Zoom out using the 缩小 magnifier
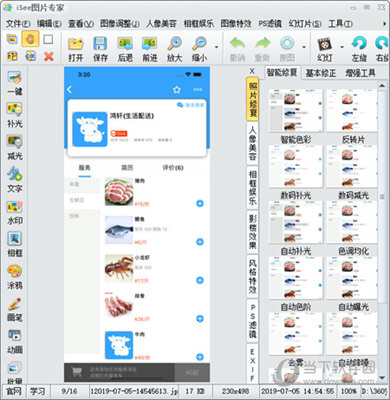Image resolution: width=390 pixels, height=400 pixels. coord(199,49)
